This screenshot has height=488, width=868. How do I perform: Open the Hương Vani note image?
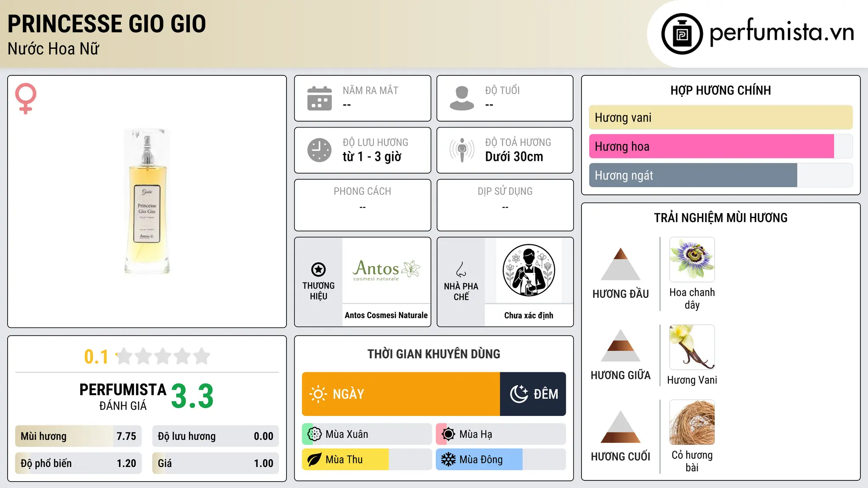click(x=692, y=347)
